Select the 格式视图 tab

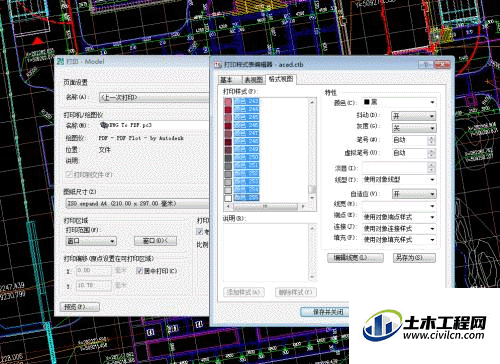(281, 79)
